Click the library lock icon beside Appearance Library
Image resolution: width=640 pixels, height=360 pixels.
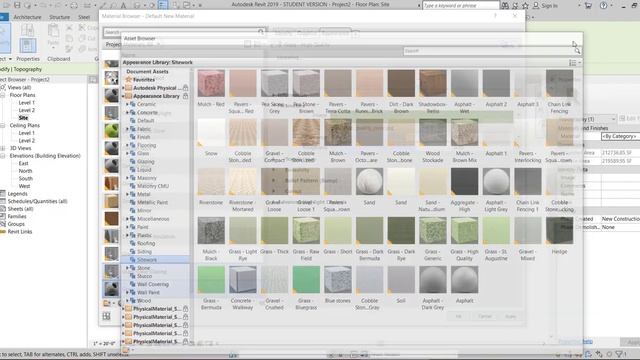click(185, 96)
